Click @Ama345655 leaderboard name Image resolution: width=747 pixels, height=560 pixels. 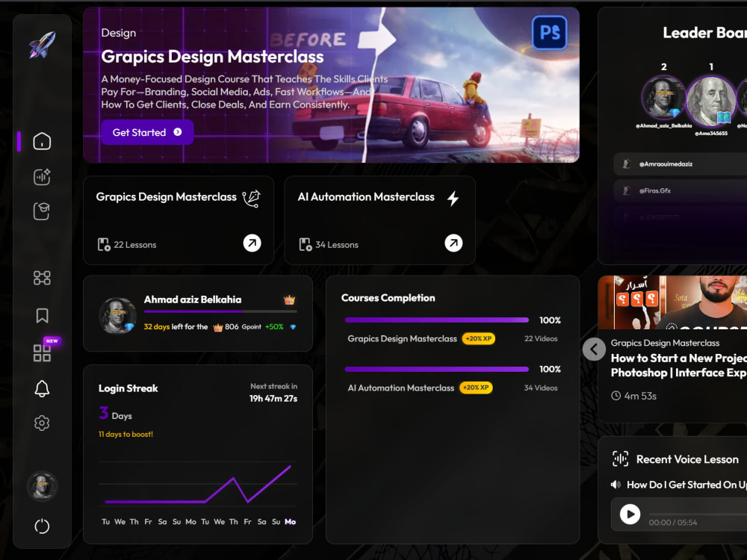(x=711, y=134)
